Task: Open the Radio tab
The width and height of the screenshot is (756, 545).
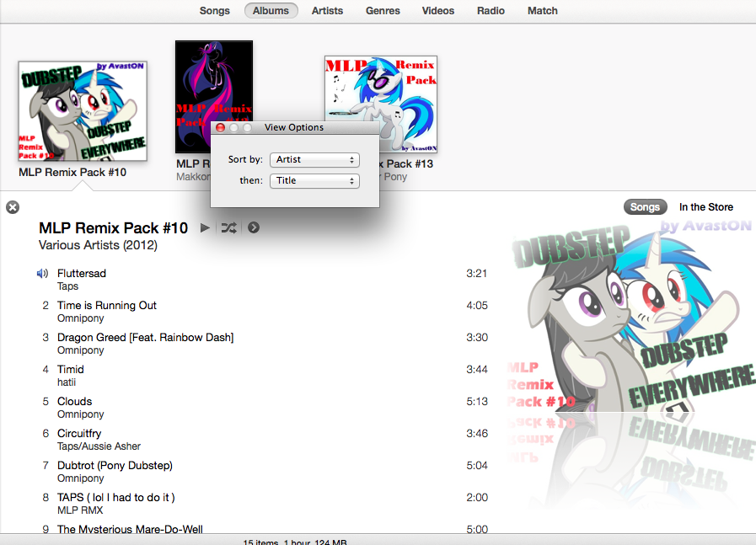Action: pyautogui.click(x=491, y=11)
